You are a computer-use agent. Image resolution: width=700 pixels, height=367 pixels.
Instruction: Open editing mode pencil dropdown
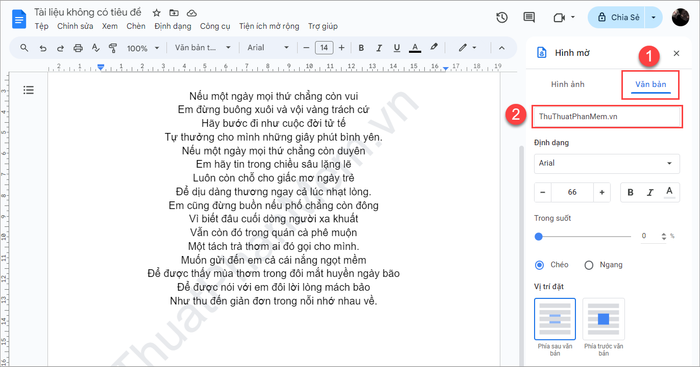pos(467,47)
